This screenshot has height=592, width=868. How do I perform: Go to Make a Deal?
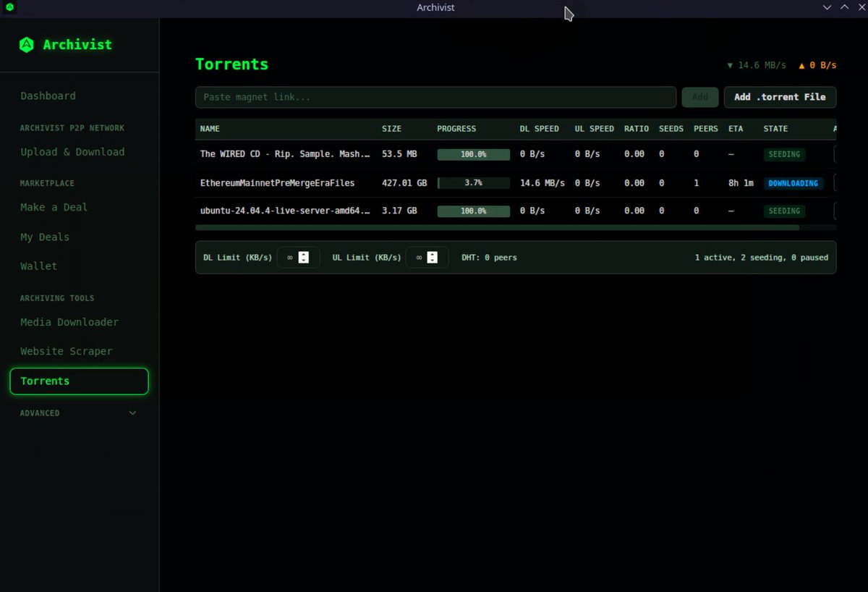pyautogui.click(x=54, y=207)
